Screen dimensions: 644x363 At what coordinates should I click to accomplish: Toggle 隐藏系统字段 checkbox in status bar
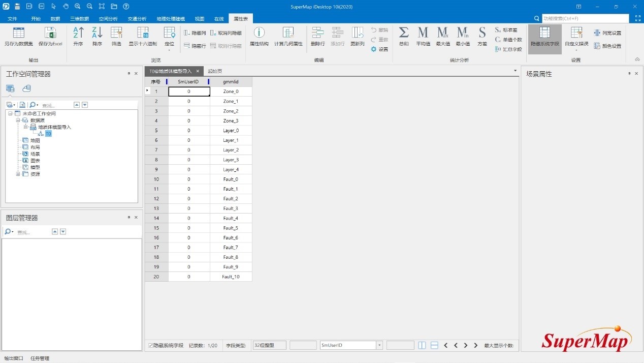[151, 346]
